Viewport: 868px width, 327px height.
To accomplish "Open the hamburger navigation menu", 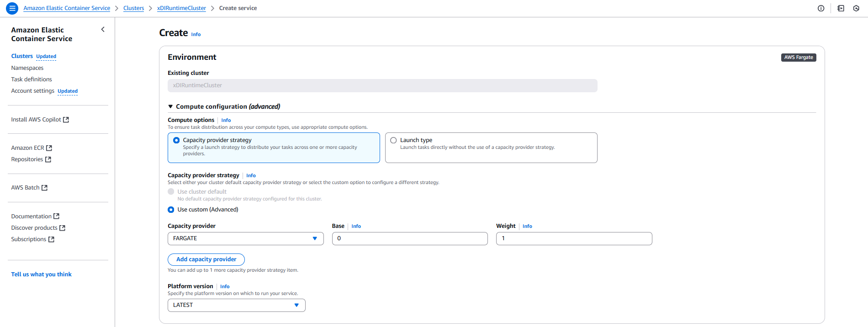I will (x=12, y=8).
